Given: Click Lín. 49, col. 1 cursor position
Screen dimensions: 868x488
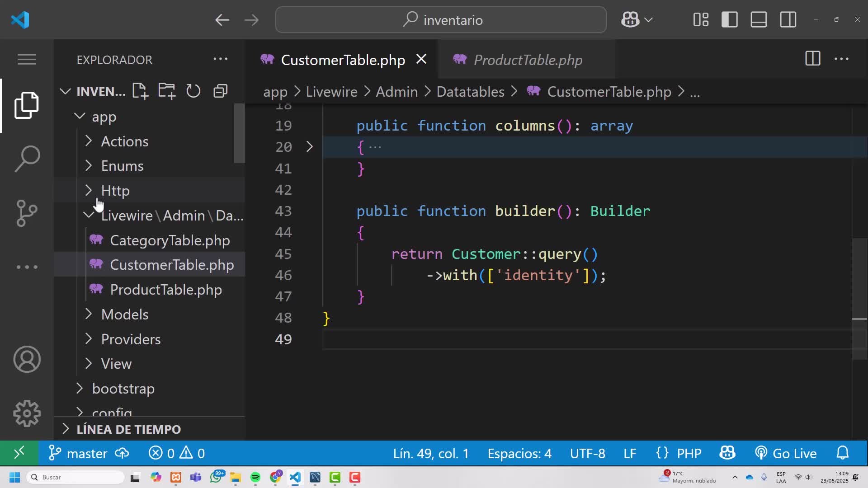Looking at the screenshot, I should (x=431, y=453).
